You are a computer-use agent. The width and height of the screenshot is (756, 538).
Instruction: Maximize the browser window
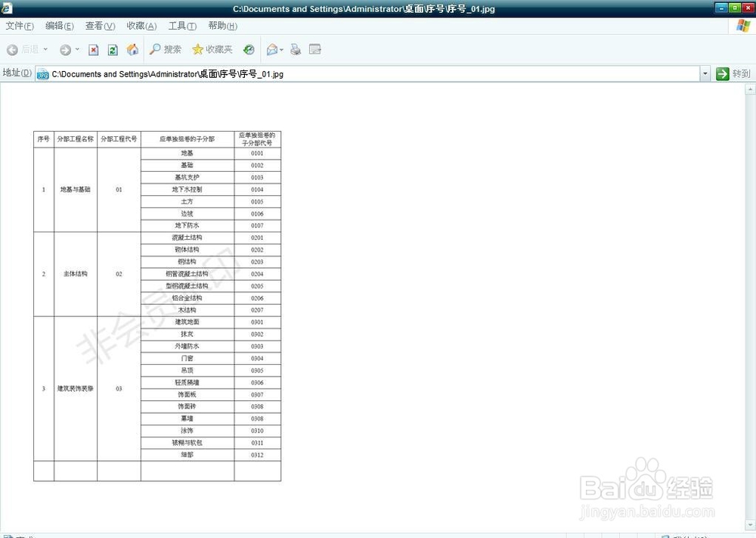(734, 8)
